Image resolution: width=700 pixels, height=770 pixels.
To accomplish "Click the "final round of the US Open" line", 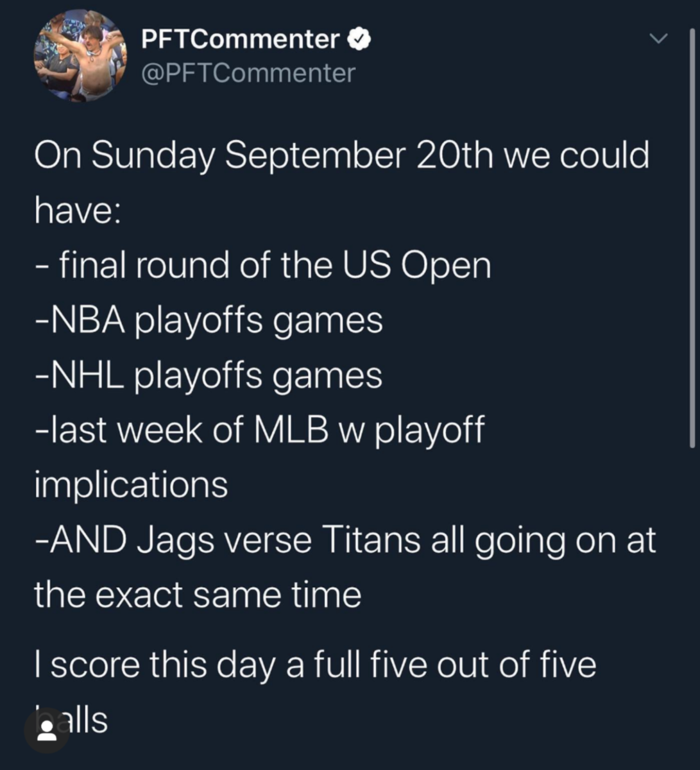I will (x=263, y=265).
